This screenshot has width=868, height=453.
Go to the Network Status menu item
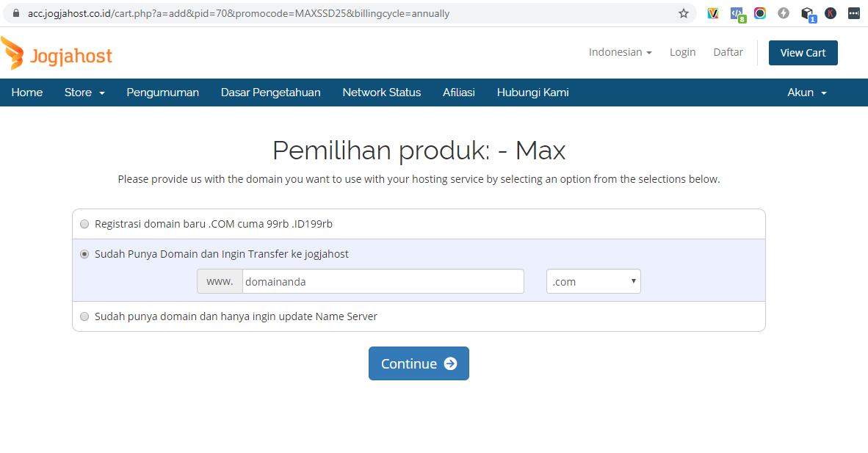click(x=381, y=92)
